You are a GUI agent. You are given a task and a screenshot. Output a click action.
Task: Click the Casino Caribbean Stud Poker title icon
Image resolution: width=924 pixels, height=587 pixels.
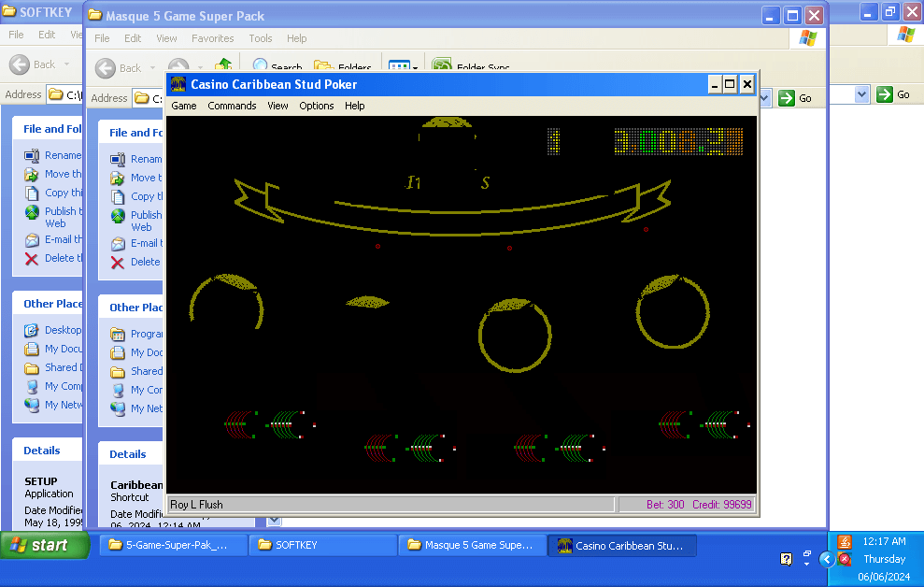(178, 84)
